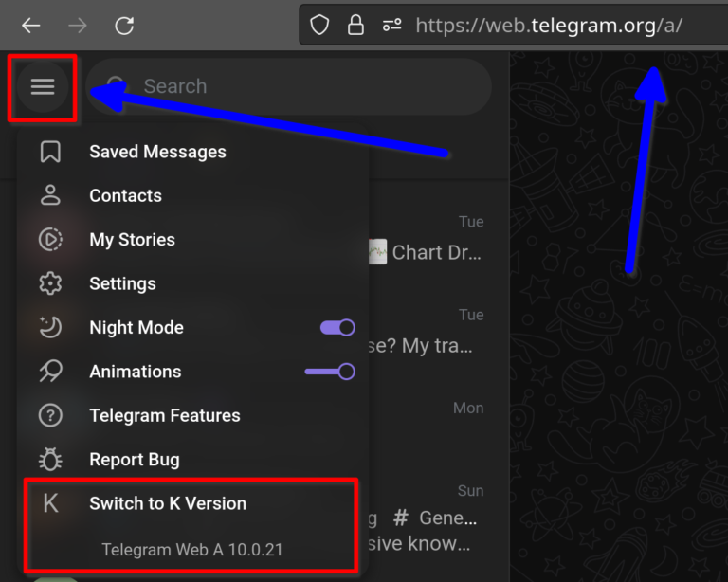Click the Settings gear icon
Screen dimensions: 728x582
coord(50,283)
